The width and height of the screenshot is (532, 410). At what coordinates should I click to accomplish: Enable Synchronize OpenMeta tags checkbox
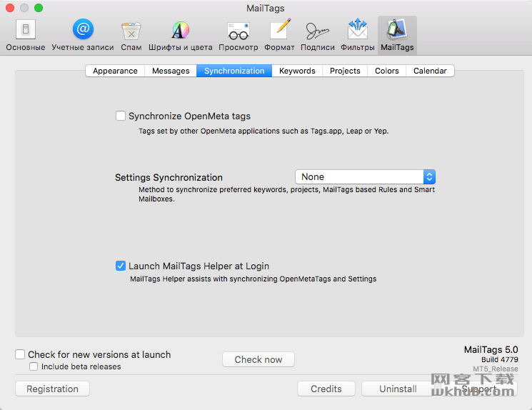click(121, 116)
